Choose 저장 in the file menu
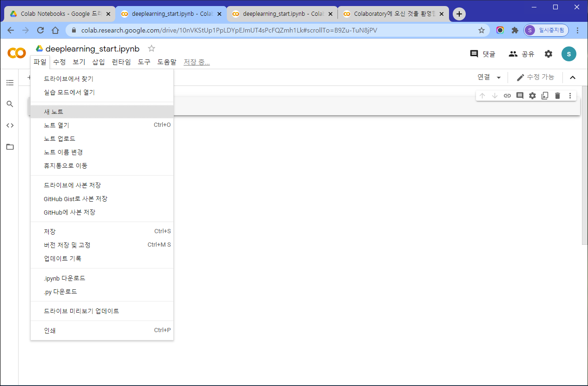This screenshot has height=386, width=588. [102, 231]
